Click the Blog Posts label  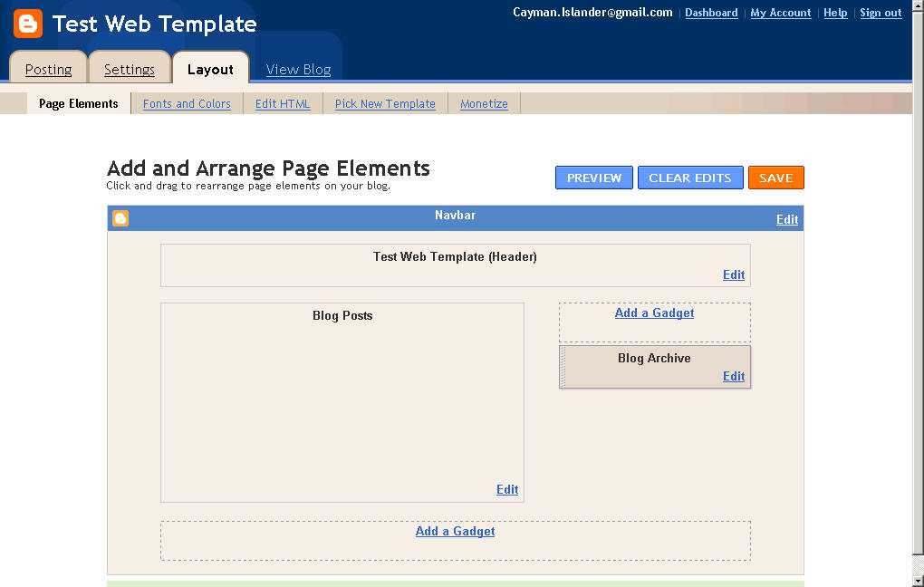pos(342,315)
